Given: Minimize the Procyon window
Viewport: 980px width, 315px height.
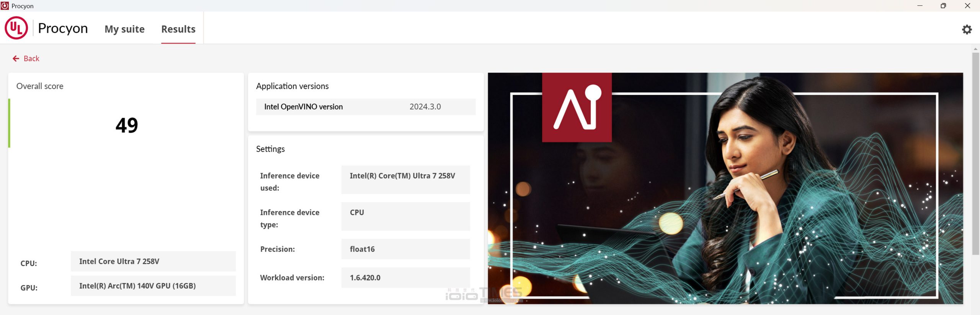Looking at the screenshot, I should (920, 6).
